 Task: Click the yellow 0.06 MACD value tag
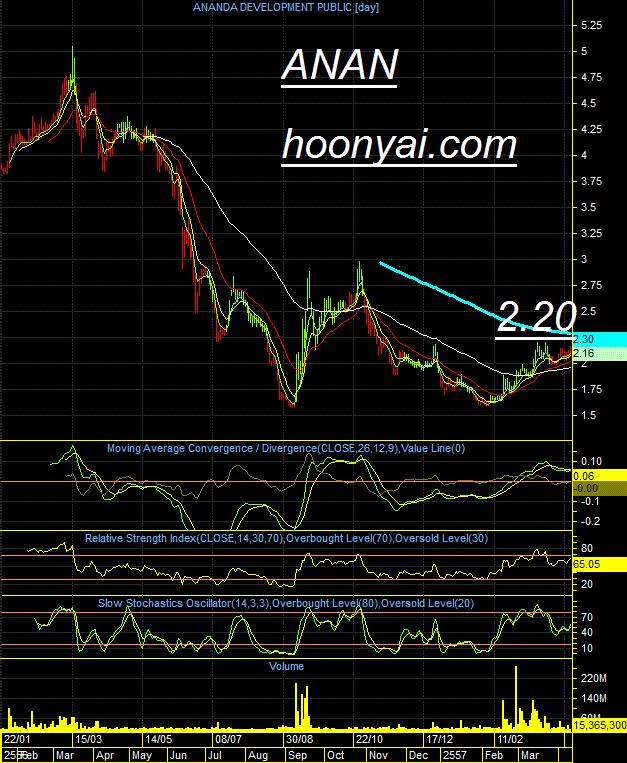click(x=599, y=476)
